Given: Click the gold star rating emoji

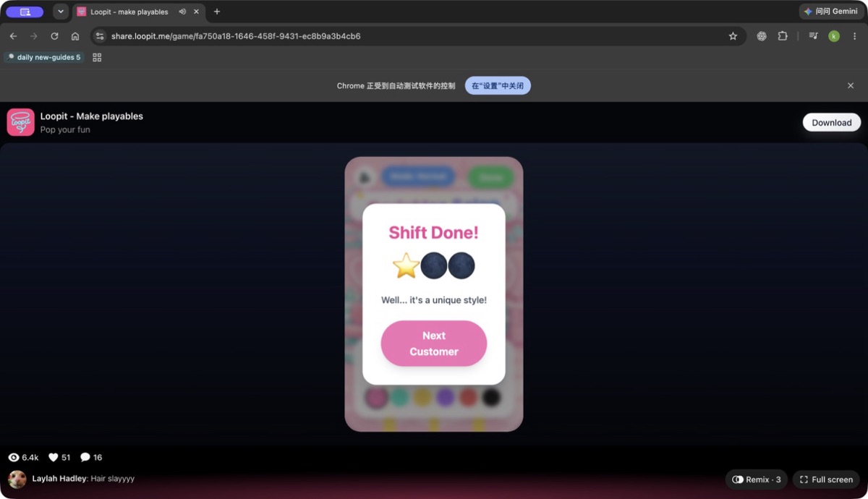Looking at the screenshot, I should pos(406,265).
